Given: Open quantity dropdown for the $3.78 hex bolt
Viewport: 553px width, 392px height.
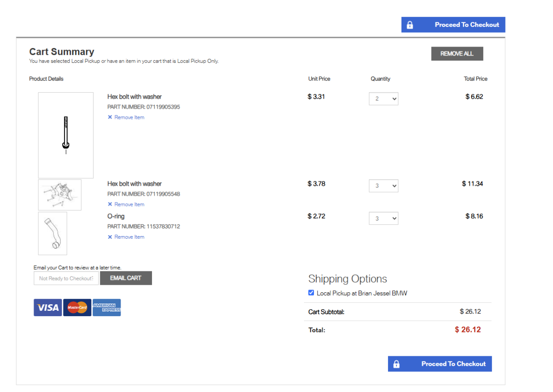Looking at the screenshot, I should pos(383,186).
